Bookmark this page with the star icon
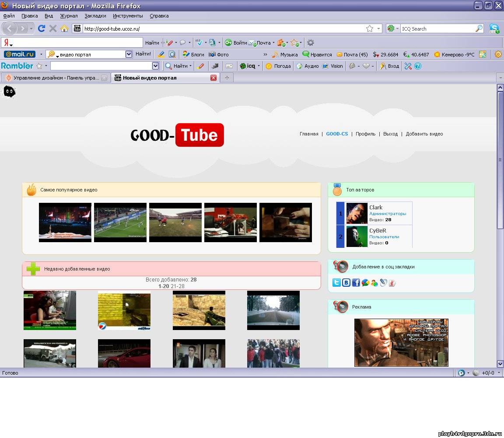 point(370,28)
